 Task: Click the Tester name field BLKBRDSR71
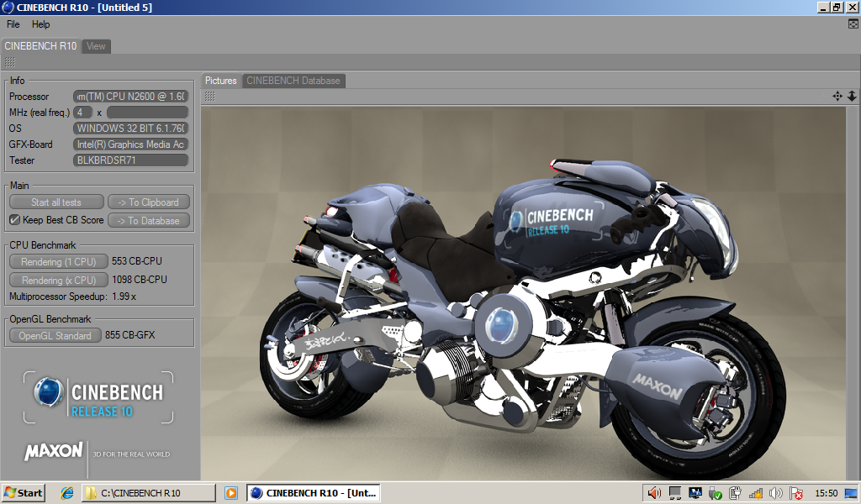(x=130, y=160)
